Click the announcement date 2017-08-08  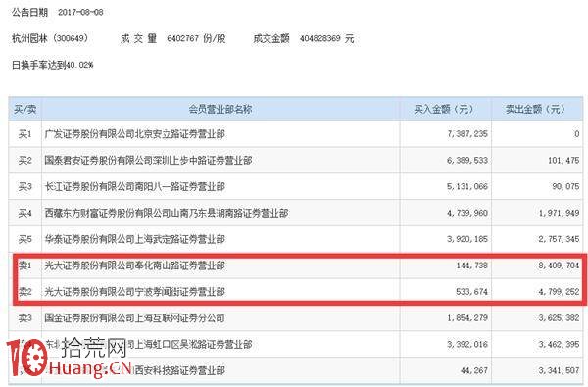tap(80, 13)
